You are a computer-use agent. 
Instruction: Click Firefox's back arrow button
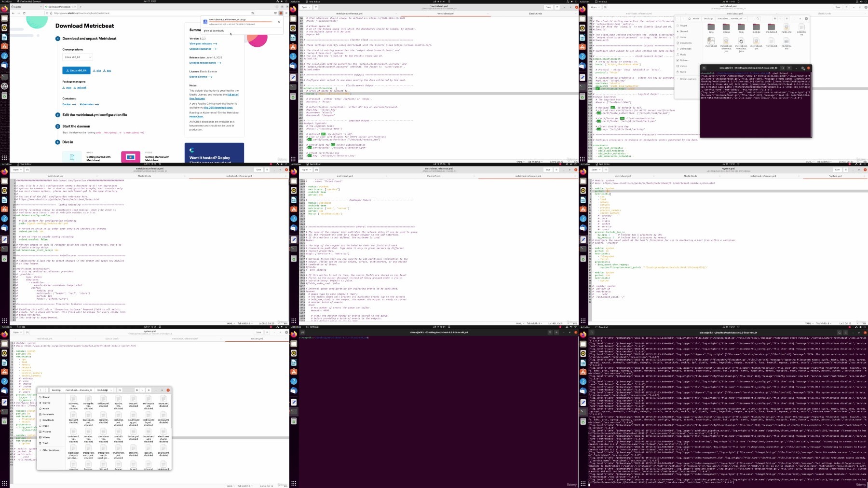(14, 13)
